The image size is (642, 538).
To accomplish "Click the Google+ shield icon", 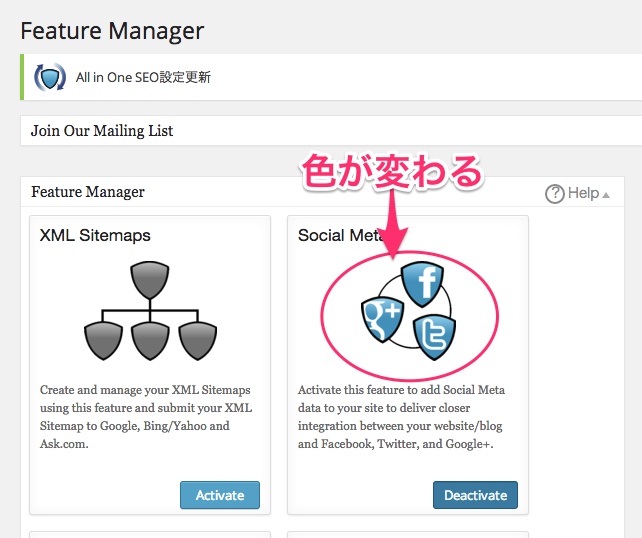I will pyautogui.click(x=382, y=319).
